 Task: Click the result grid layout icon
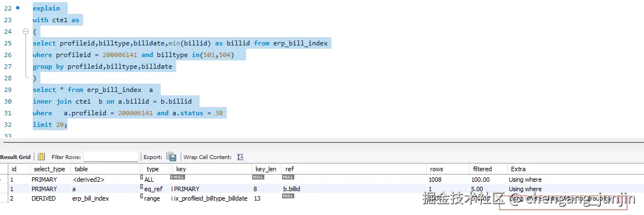pyautogui.click(x=41, y=157)
